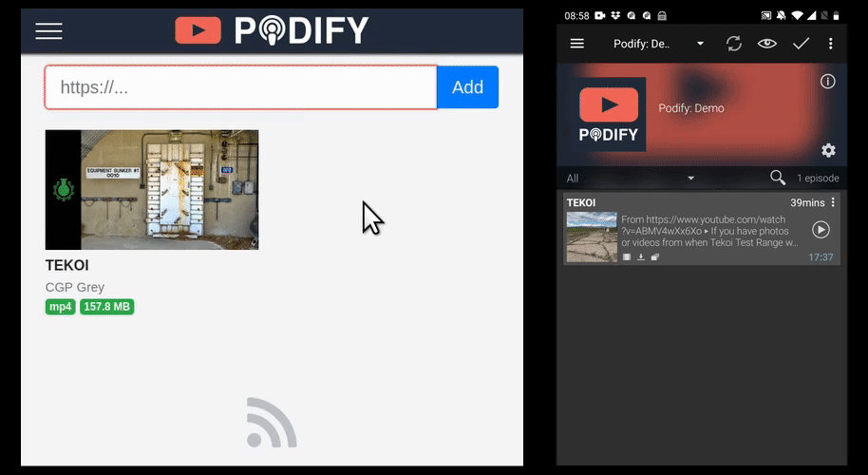The height and width of the screenshot is (475, 868).
Task: Open podcast info with the i icon
Action: [827, 82]
